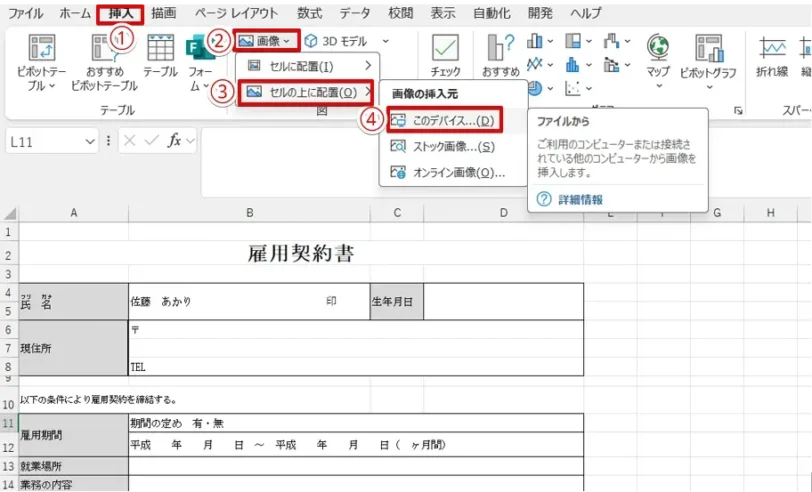
Task: Open おすすめ recommended charts
Action: pos(501,55)
